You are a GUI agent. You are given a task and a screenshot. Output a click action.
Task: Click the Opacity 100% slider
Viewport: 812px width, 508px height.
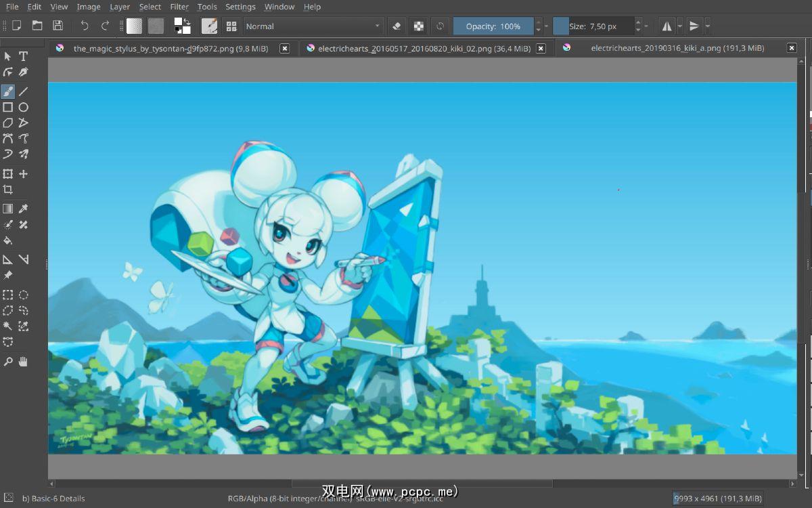pyautogui.click(x=493, y=26)
